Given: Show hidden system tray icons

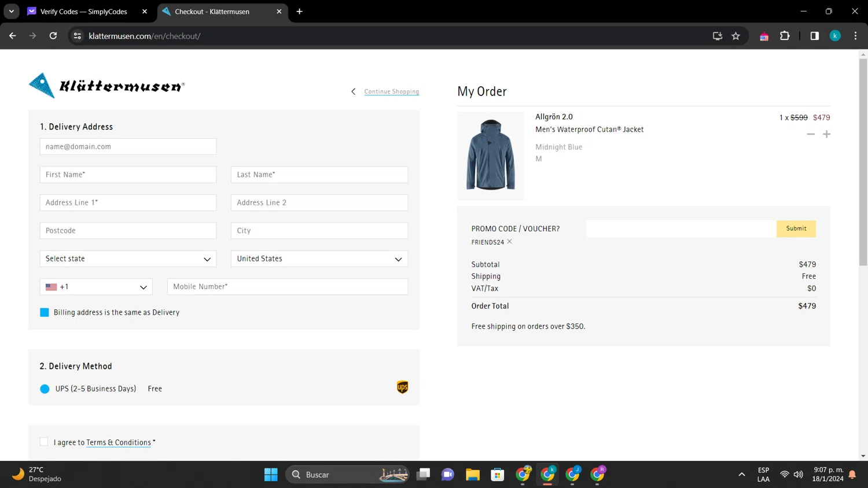Looking at the screenshot, I should (x=741, y=475).
